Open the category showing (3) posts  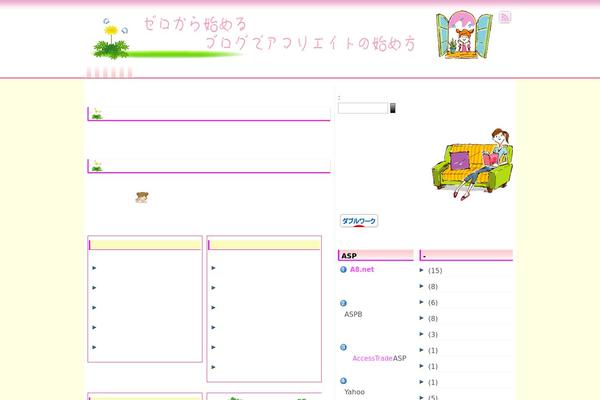click(x=433, y=335)
